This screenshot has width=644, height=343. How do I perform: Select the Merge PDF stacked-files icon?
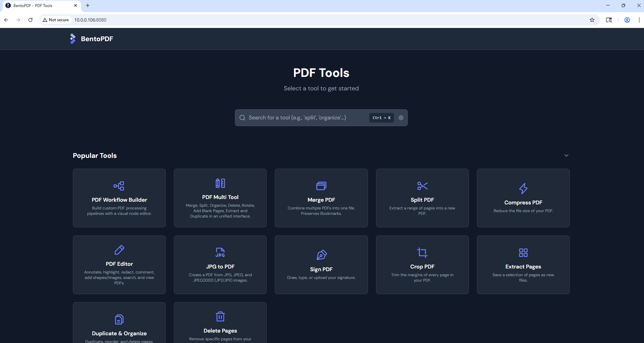[321, 186]
